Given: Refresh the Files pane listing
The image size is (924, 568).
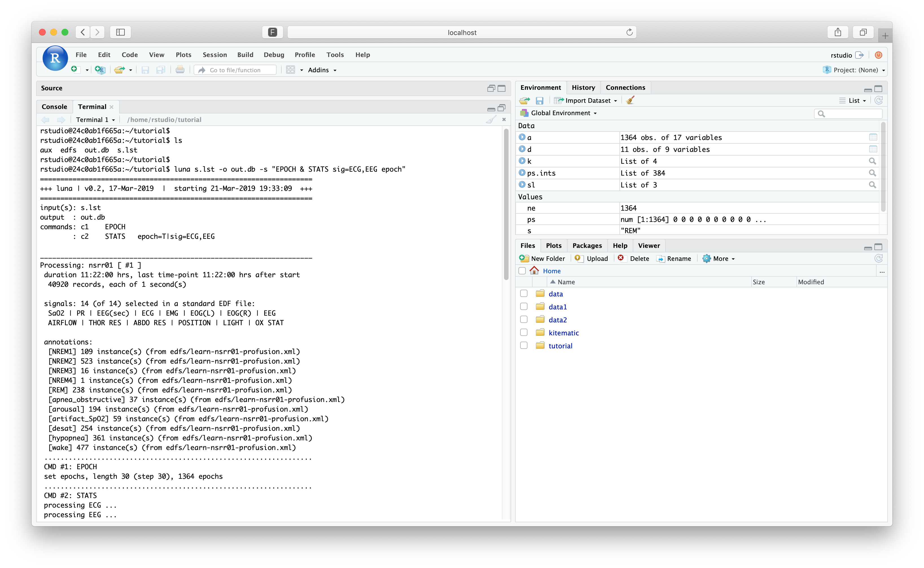Looking at the screenshot, I should [878, 259].
